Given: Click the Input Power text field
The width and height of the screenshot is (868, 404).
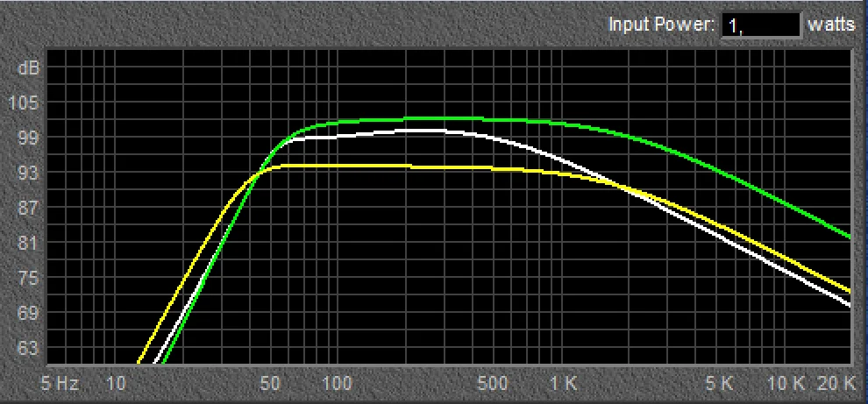Looking at the screenshot, I should [760, 25].
